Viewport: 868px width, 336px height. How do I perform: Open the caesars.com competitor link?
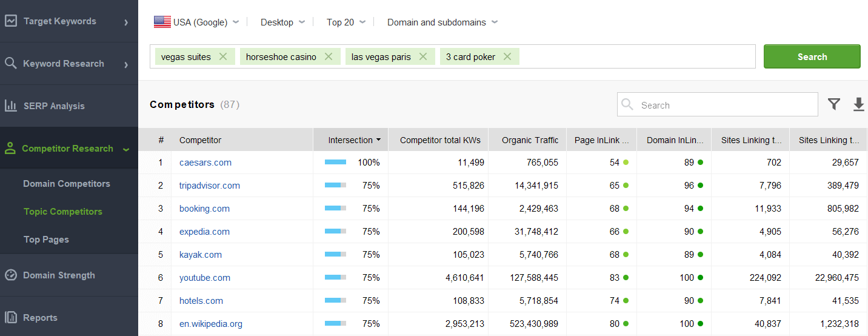(x=205, y=163)
